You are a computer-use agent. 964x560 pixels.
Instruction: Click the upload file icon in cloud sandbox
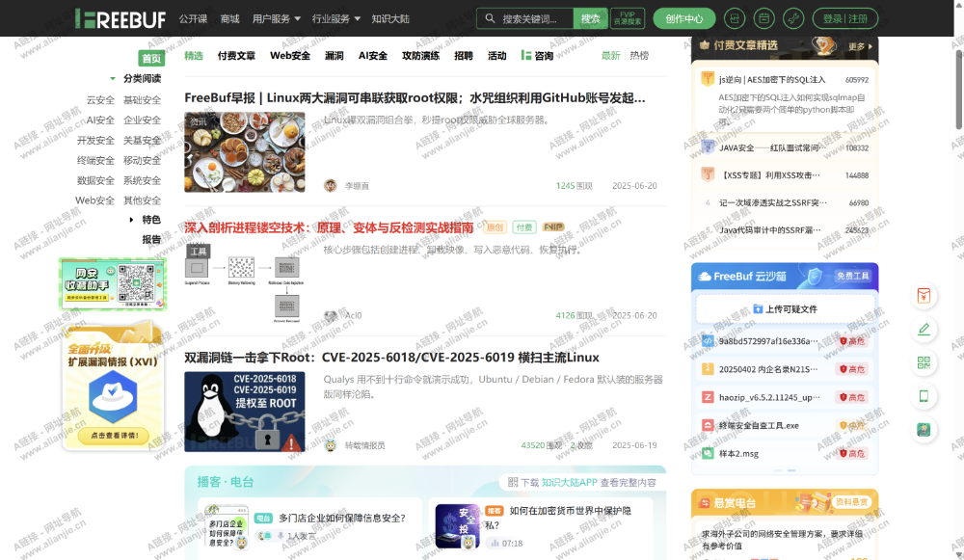[758, 309]
